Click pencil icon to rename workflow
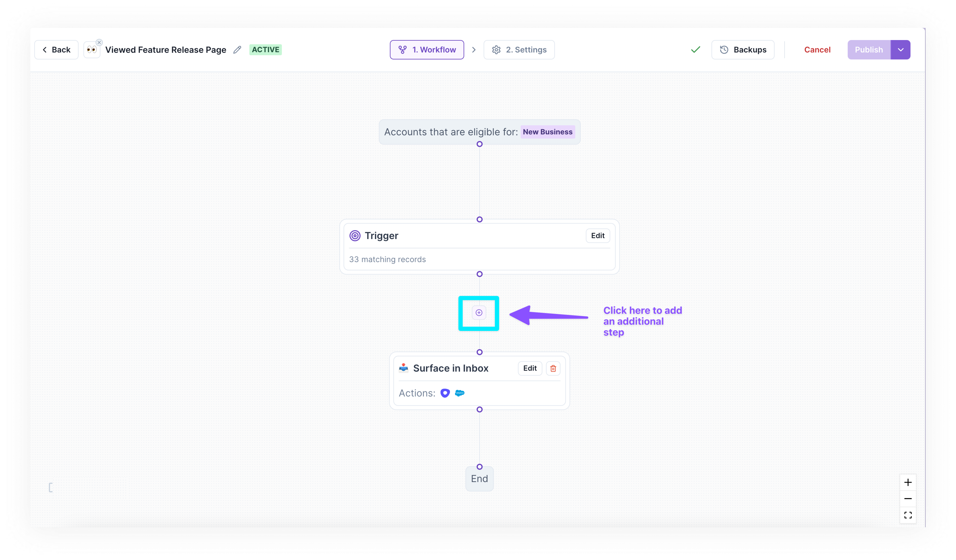 tap(237, 50)
